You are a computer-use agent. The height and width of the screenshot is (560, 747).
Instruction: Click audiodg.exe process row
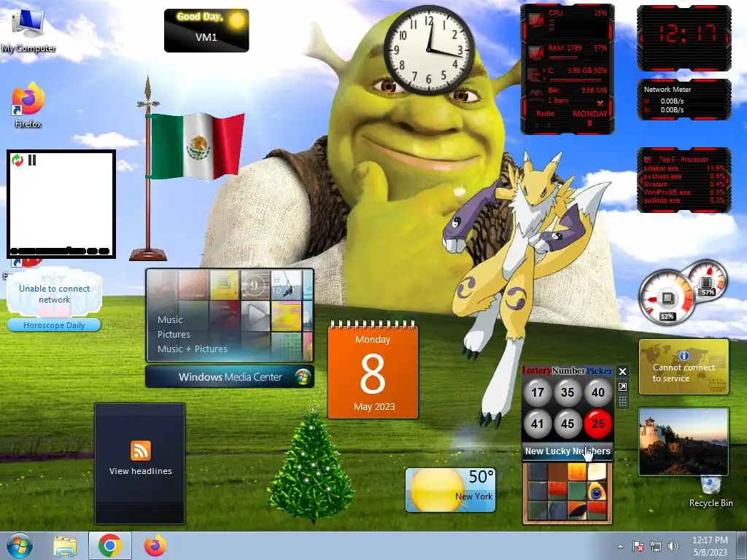(684, 201)
